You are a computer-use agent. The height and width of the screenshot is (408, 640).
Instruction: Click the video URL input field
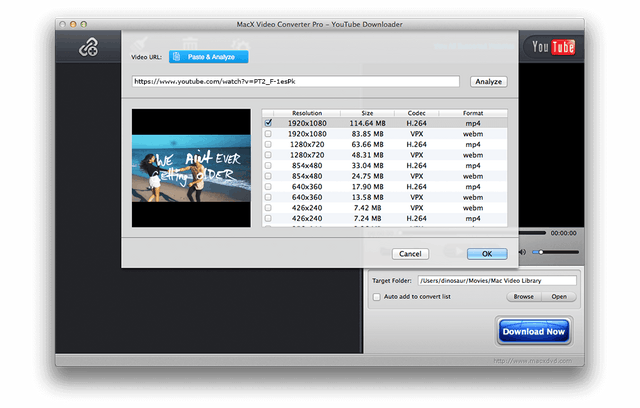tap(296, 82)
